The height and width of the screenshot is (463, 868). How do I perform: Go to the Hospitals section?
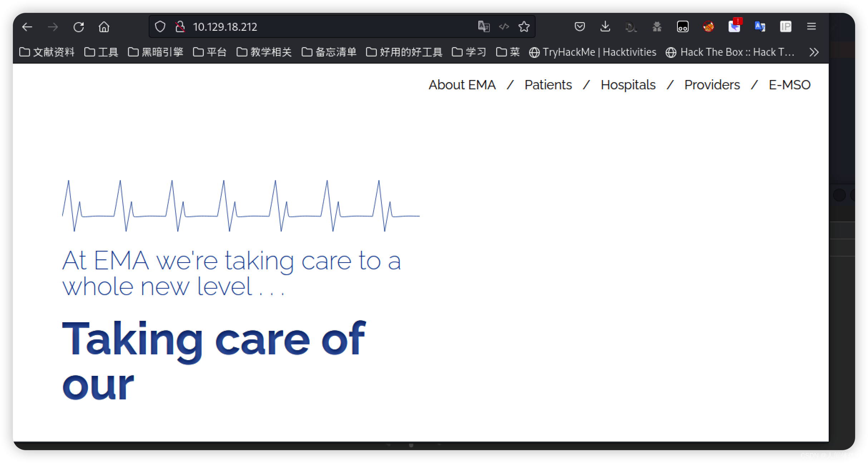click(628, 85)
